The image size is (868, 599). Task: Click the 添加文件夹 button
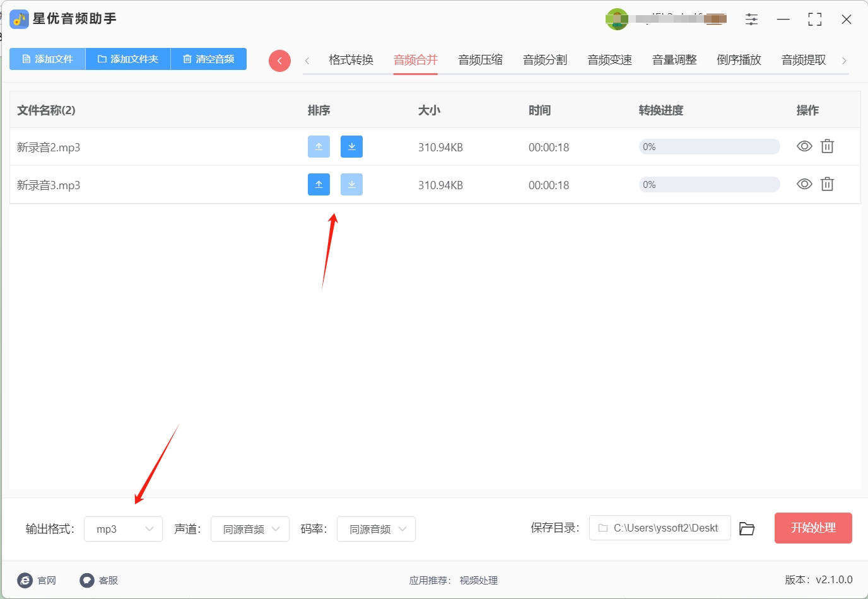pos(128,59)
